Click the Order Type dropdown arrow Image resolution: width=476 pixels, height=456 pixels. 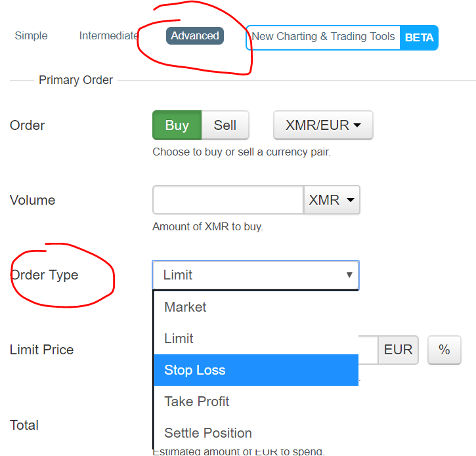pyautogui.click(x=349, y=275)
